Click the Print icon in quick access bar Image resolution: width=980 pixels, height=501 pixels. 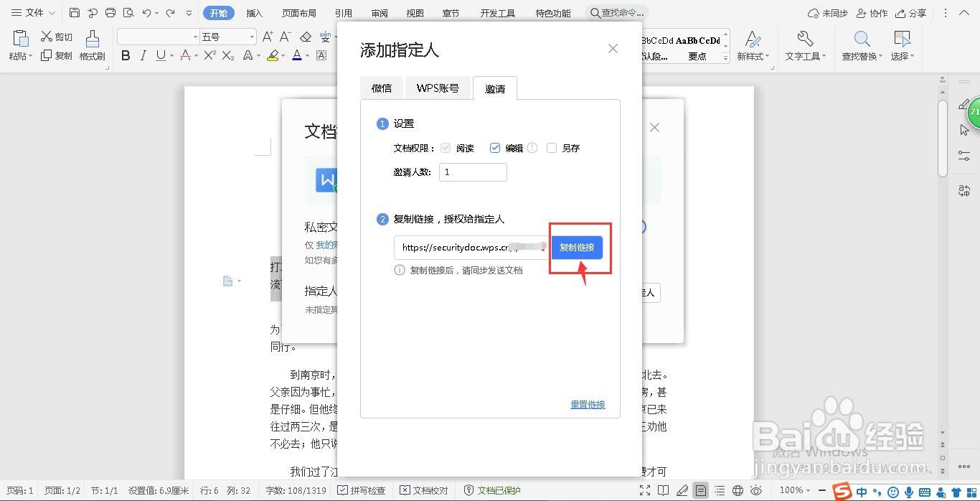110,13
